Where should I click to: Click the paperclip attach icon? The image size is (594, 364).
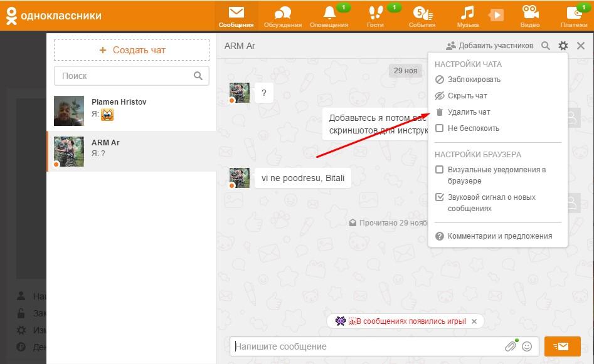pyautogui.click(x=511, y=346)
